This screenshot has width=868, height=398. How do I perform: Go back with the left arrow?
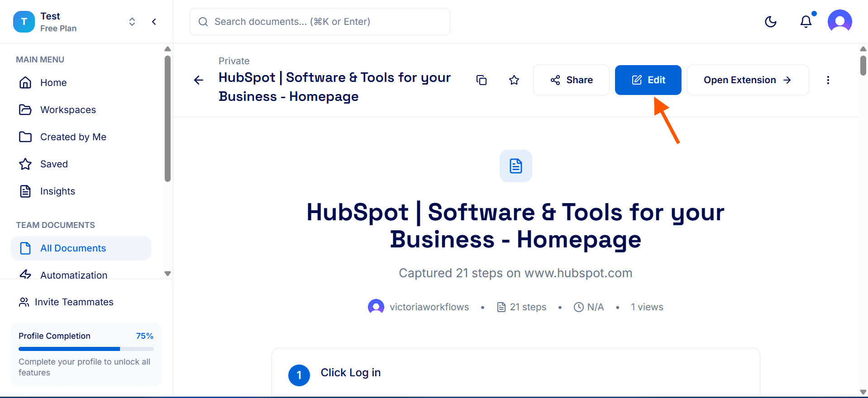point(198,80)
